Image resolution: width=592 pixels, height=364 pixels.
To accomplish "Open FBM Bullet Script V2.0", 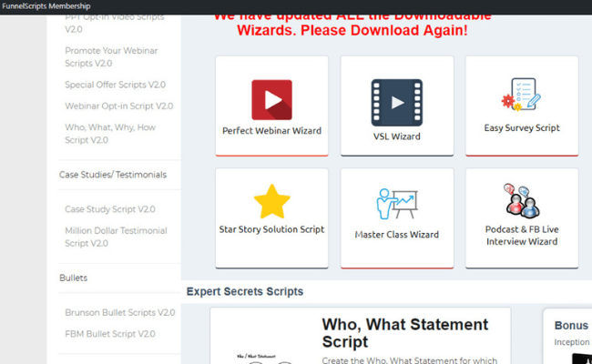I will click(110, 334).
